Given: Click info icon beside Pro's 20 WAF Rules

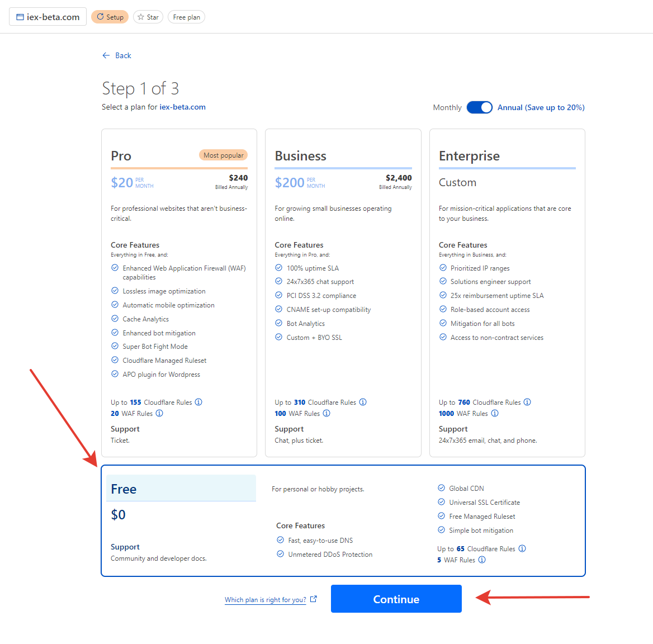Looking at the screenshot, I should 159,413.
